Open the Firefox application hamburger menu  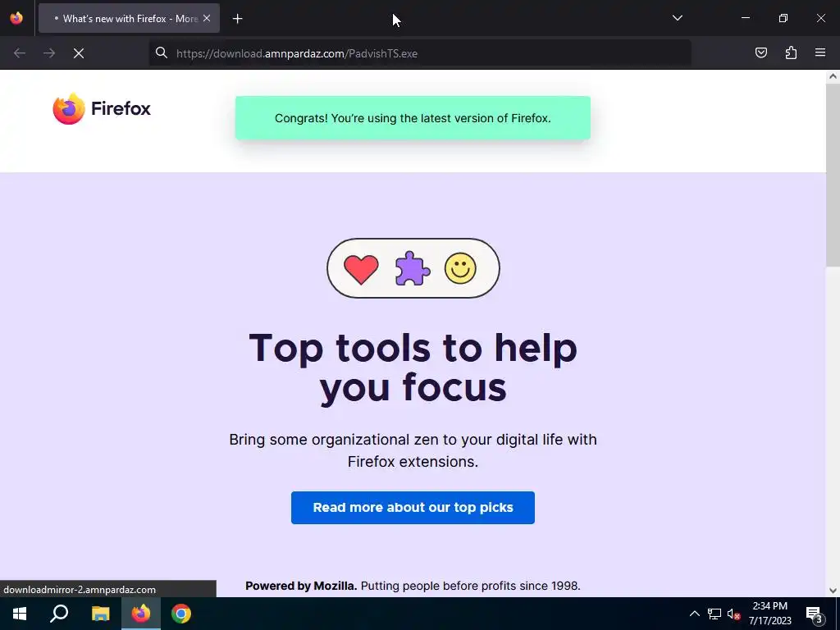(820, 52)
